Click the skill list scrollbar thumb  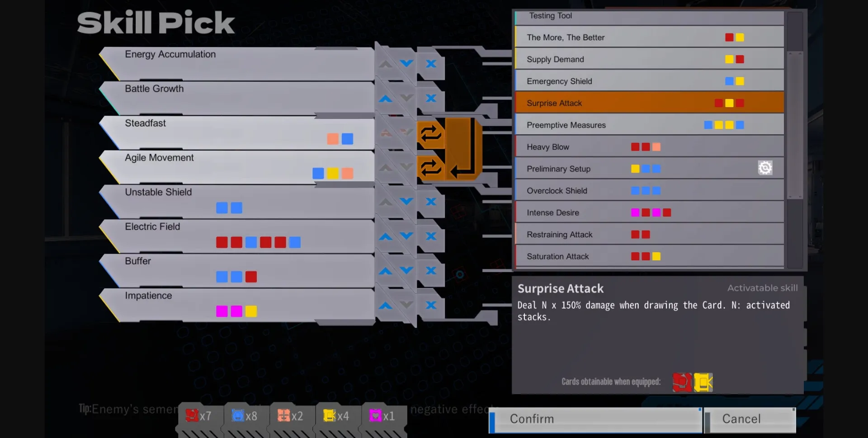pos(795,125)
